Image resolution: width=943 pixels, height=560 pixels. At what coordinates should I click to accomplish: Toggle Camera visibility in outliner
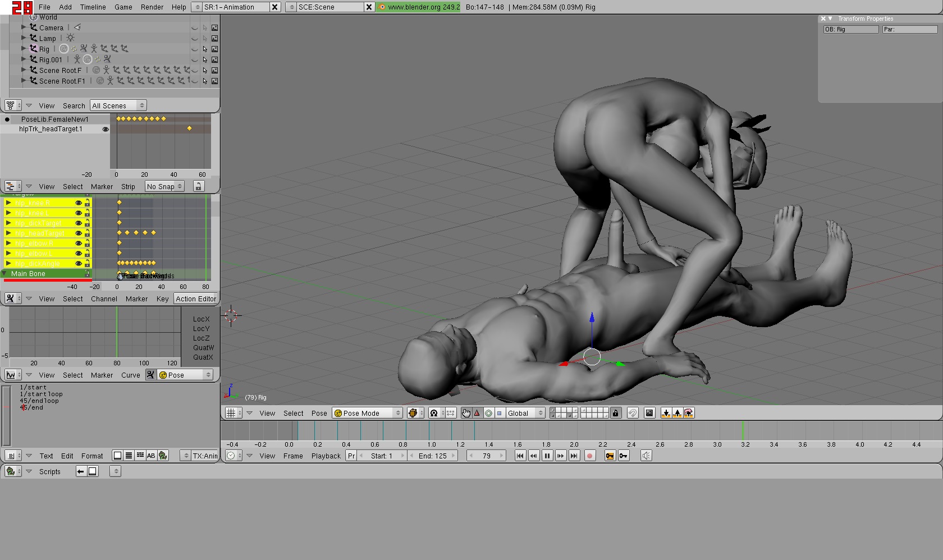coord(195,27)
